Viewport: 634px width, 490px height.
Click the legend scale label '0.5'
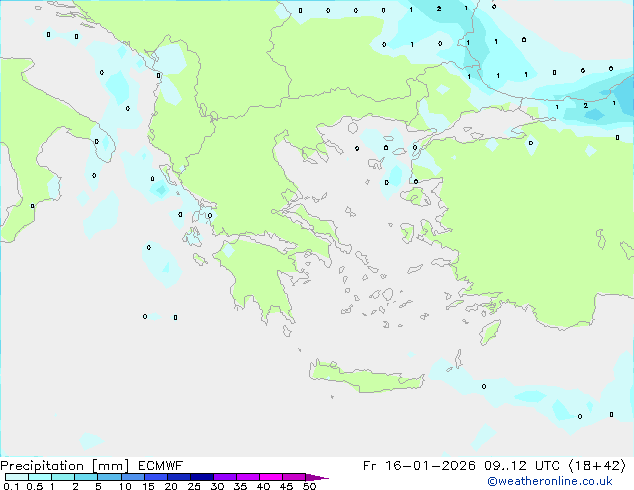(x=35, y=486)
